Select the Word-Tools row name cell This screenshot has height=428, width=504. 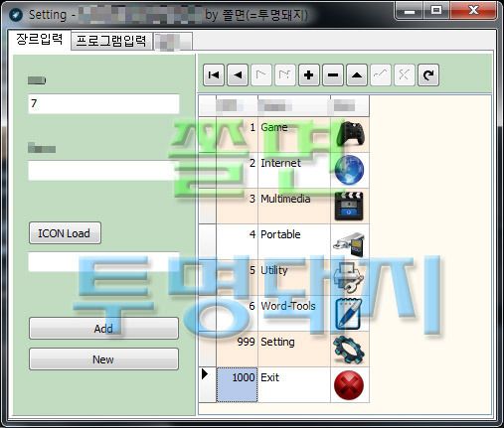[x=294, y=314]
